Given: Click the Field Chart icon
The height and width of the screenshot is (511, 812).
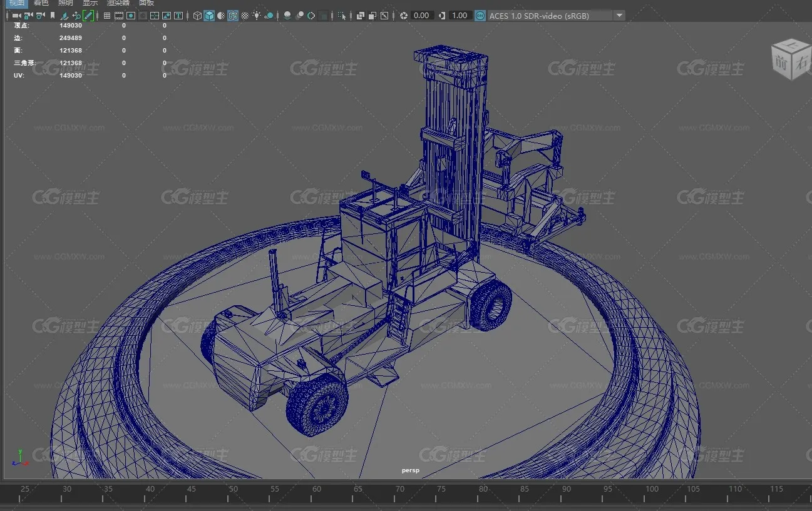Looking at the screenshot, I should tap(155, 16).
